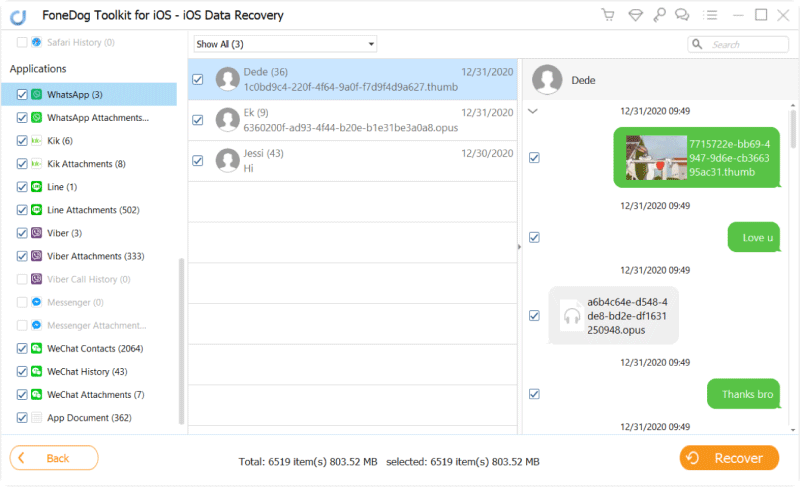Click the WhatsApp Attachments icon
Screen dimensions: 800x487
[37, 117]
